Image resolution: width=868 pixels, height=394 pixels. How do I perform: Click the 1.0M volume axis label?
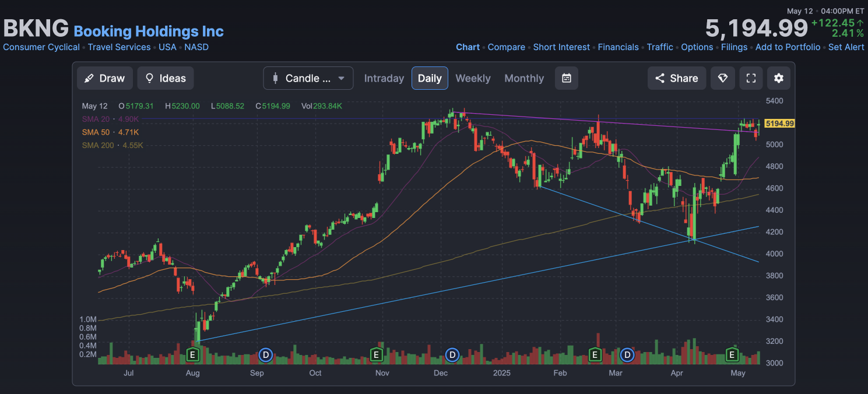pos(88,319)
